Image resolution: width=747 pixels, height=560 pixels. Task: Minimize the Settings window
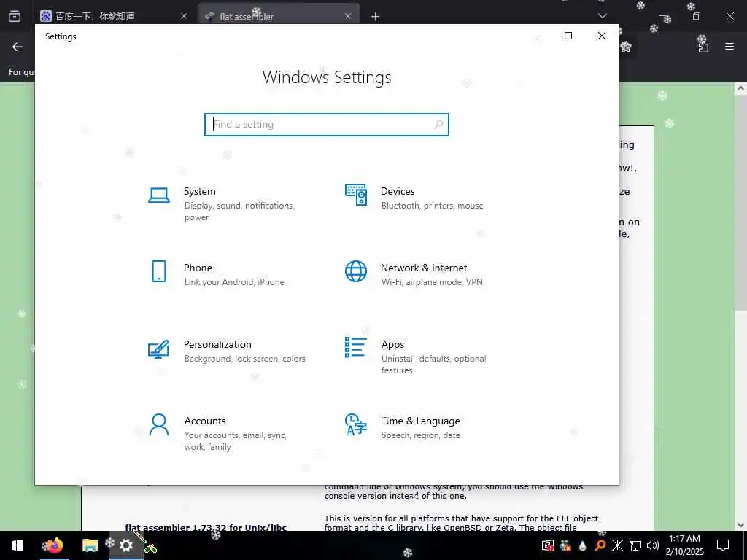coord(535,36)
